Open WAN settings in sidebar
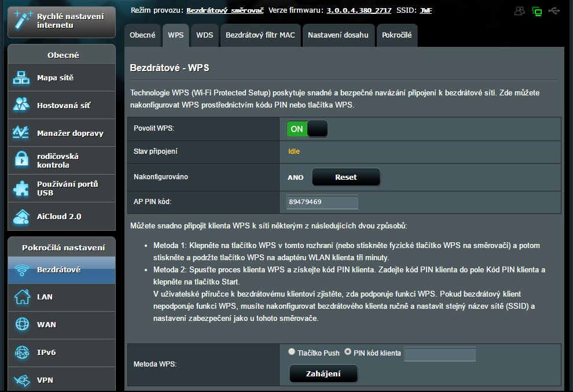 tap(61, 325)
